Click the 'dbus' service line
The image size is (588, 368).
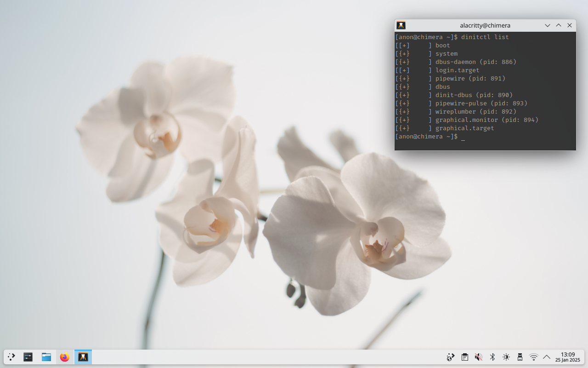423,86
